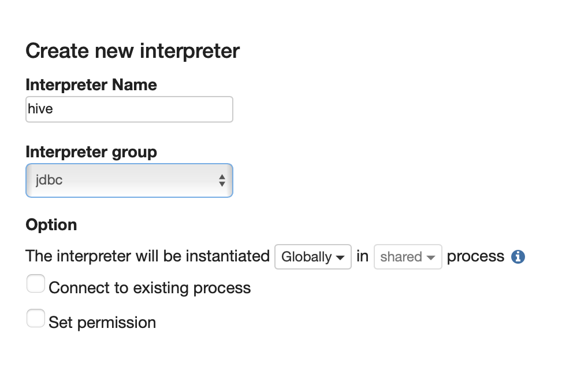Viewport: 588px width, 369px height.
Task: Click the Create new interpreter heading
Action: click(x=132, y=51)
